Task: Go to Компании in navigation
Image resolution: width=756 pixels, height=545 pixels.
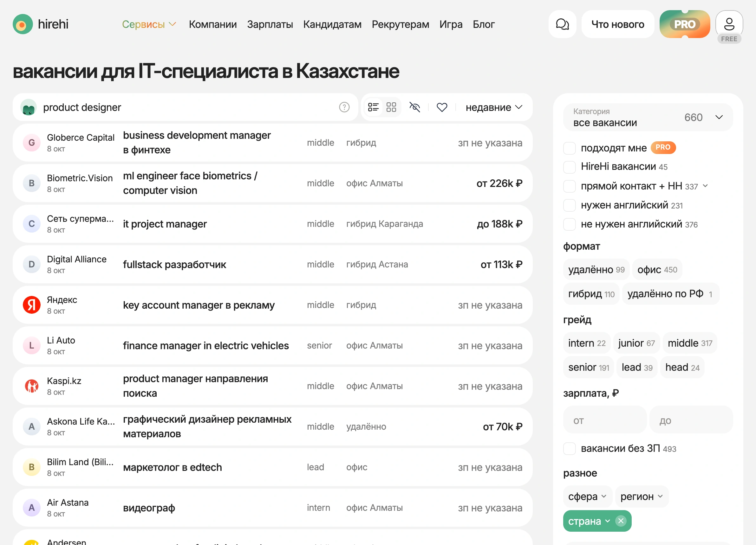Action: tap(213, 24)
